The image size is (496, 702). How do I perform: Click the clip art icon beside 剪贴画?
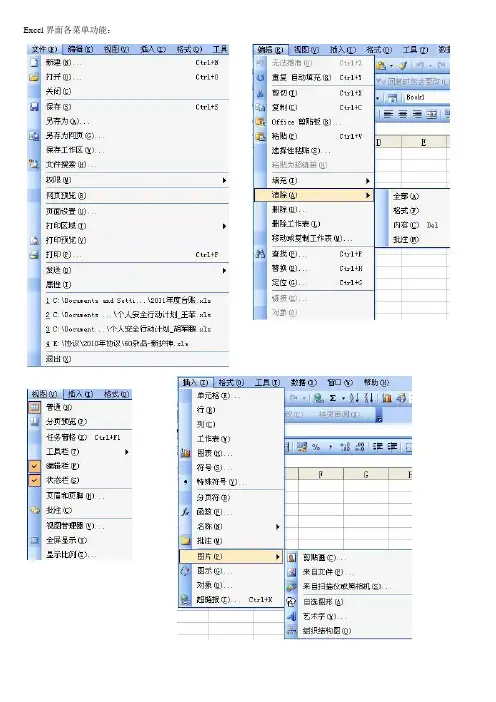pyautogui.click(x=291, y=558)
